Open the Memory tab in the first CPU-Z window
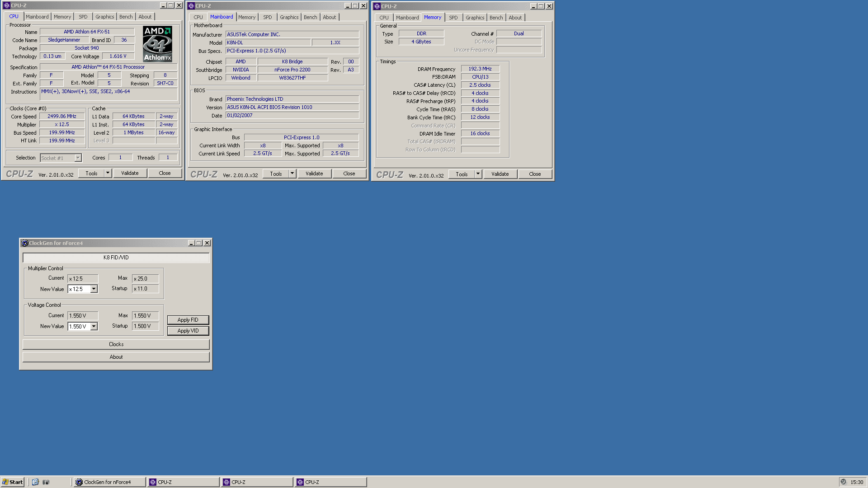 62,17
